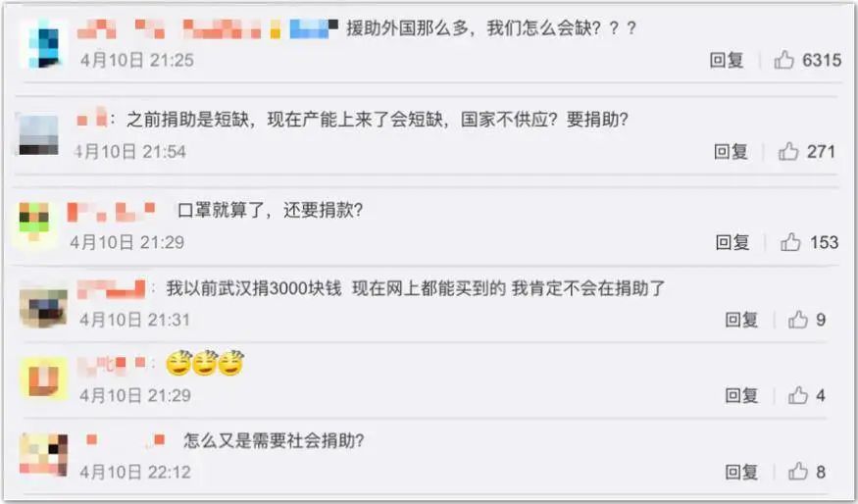Click 回复 next to 9 likes

click(741, 319)
